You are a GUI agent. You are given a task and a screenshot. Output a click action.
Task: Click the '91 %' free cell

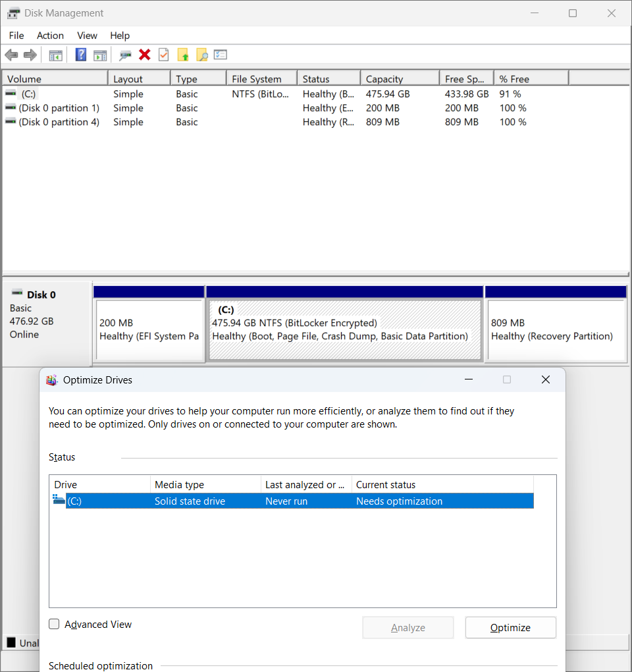(510, 94)
